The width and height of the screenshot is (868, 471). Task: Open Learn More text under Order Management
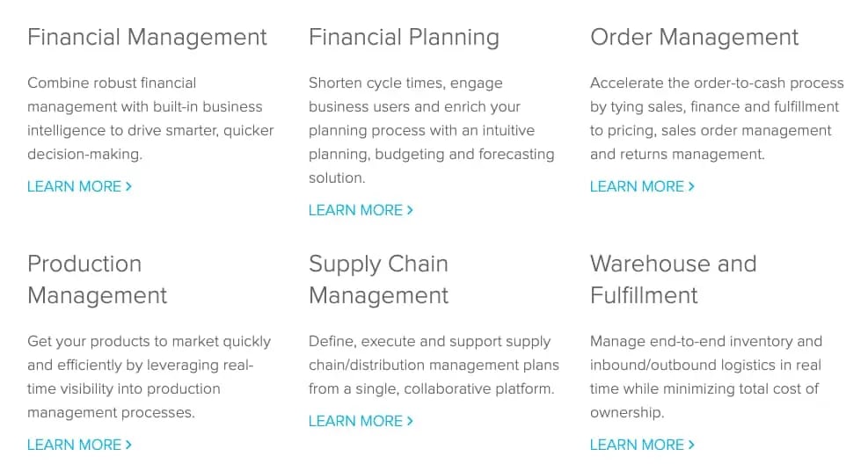click(x=637, y=186)
